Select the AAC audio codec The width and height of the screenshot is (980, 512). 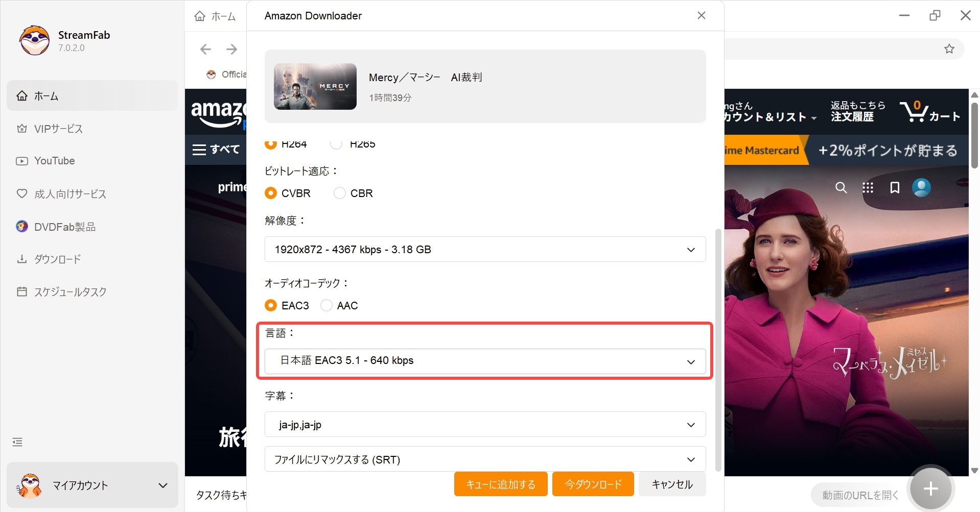(x=326, y=306)
